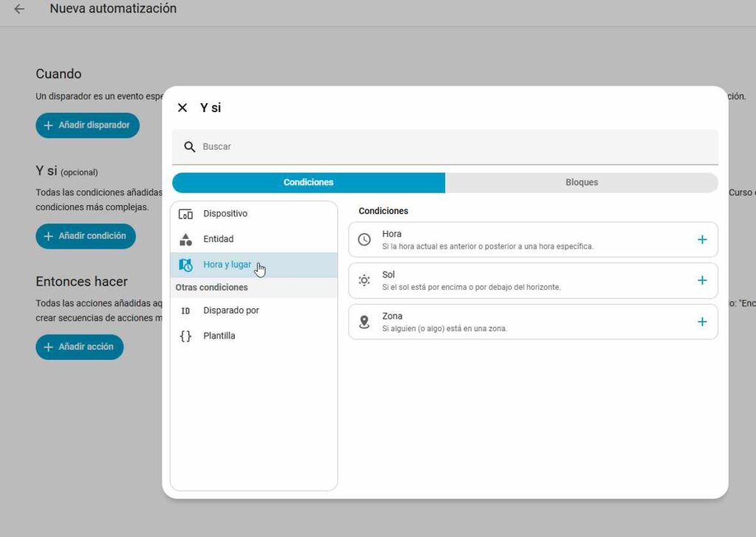Choose the Entidad category
The width and height of the screenshot is (756, 537).
(219, 239)
